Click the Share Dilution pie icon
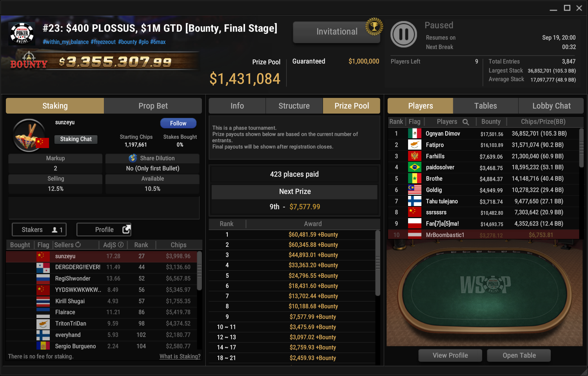588x376 pixels. tap(133, 158)
